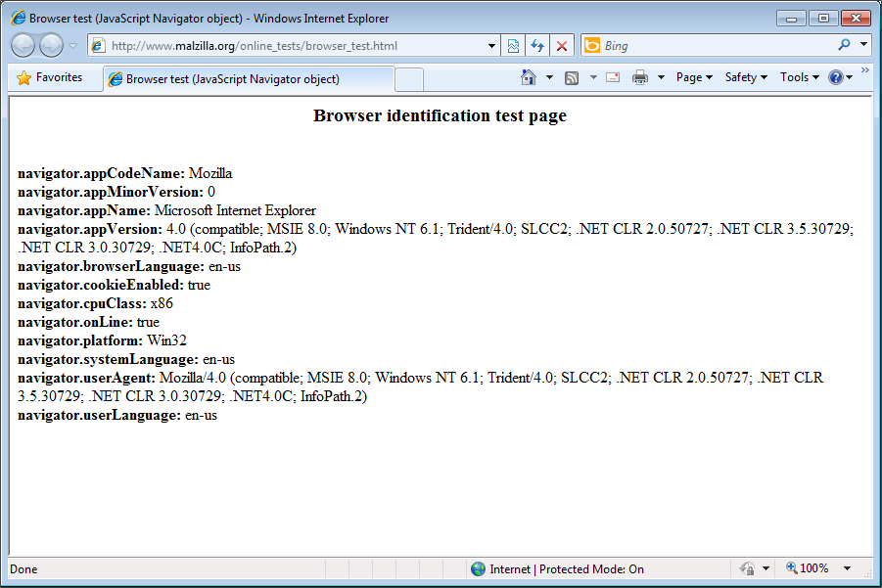Open the Tools menu

800,77
